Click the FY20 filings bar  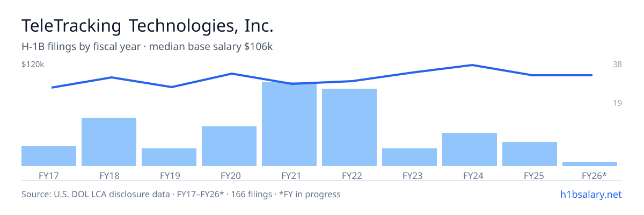tap(229, 146)
